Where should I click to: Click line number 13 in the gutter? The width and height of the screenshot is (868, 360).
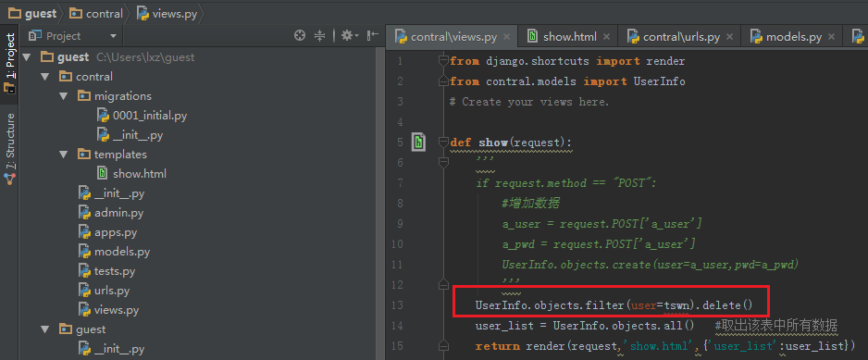[396, 305]
